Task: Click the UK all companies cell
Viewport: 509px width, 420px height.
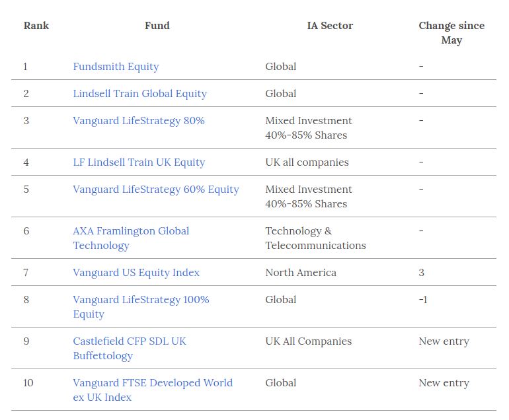Action: click(307, 162)
